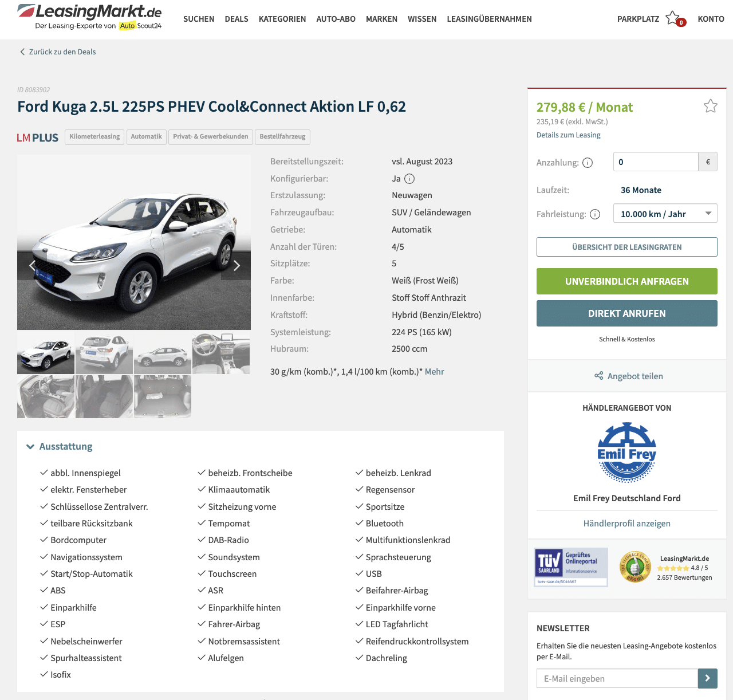The height and width of the screenshot is (700, 733).
Task: Click info icon next to Konfigurierbar Ja
Action: click(409, 179)
